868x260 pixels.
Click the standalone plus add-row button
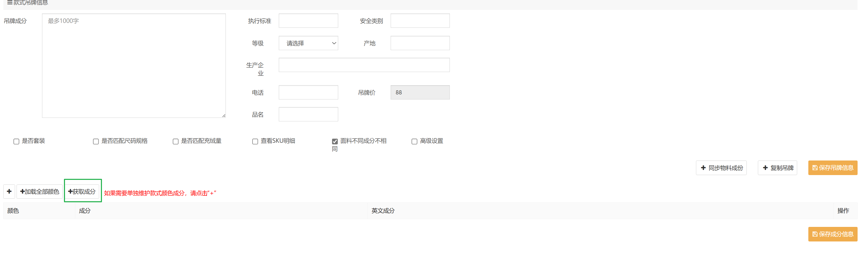[x=9, y=191]
